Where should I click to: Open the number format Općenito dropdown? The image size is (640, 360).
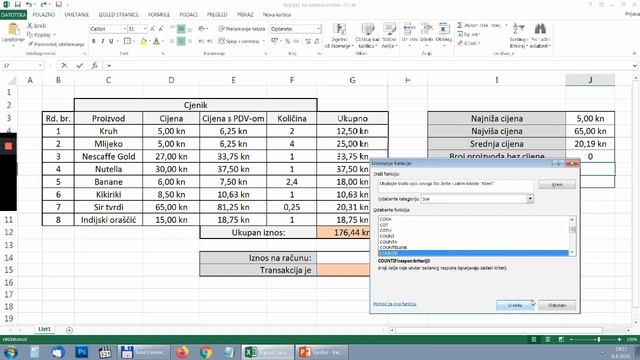(318, 29)
